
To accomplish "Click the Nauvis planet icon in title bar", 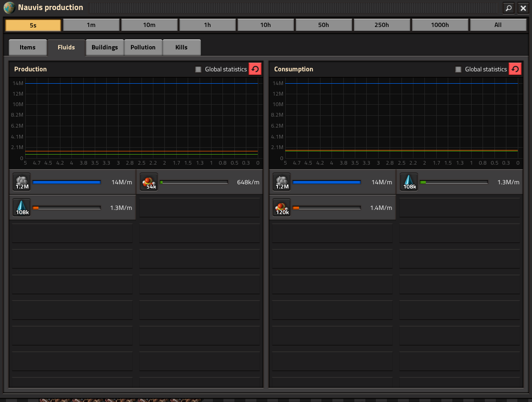I will pyautogui.click(x=9, y=7).
